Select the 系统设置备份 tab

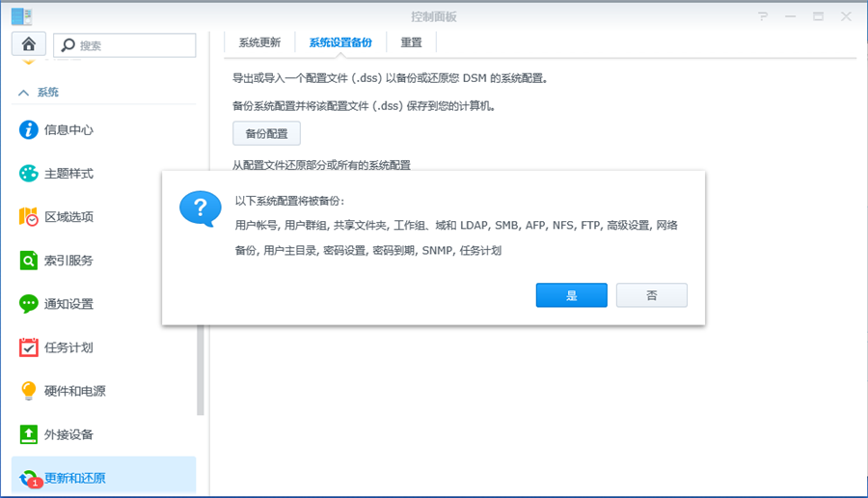340,42
